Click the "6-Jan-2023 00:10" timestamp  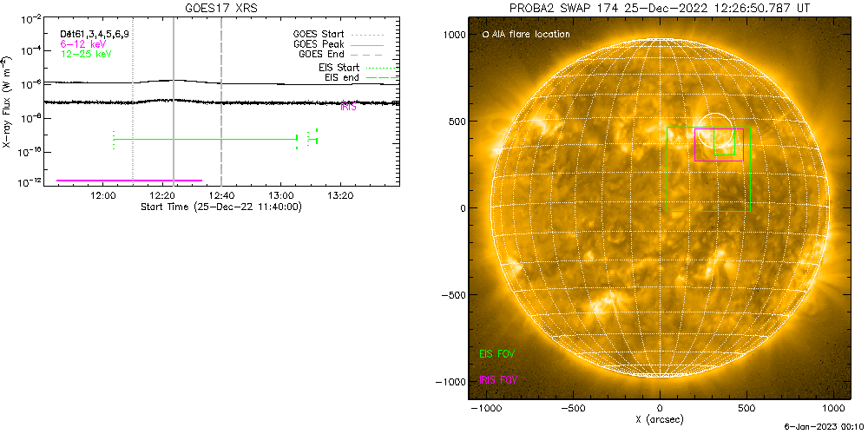click(825, 428)
